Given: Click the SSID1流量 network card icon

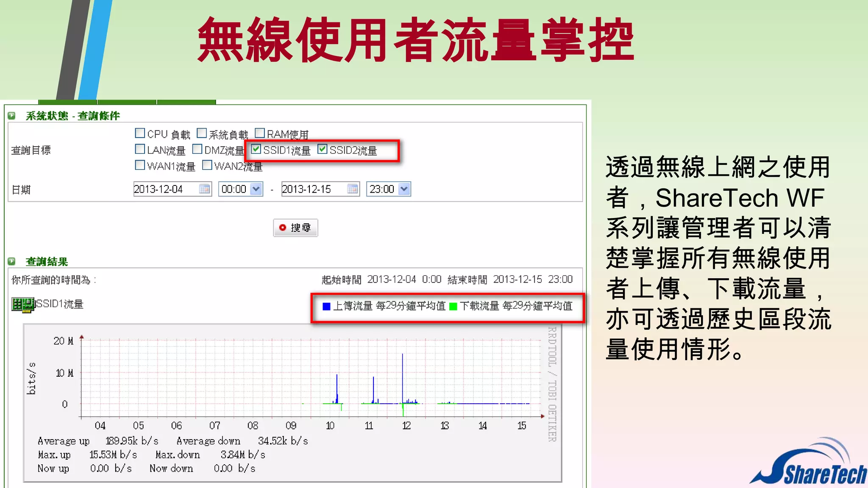Looking at the screenshot, I should [23, 305].
